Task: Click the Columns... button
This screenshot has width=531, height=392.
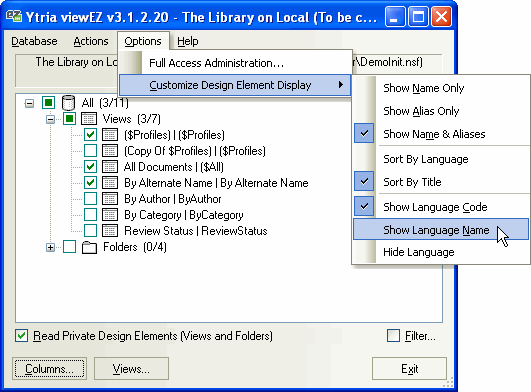Action: pyautogui.click(x=49, y=369)
